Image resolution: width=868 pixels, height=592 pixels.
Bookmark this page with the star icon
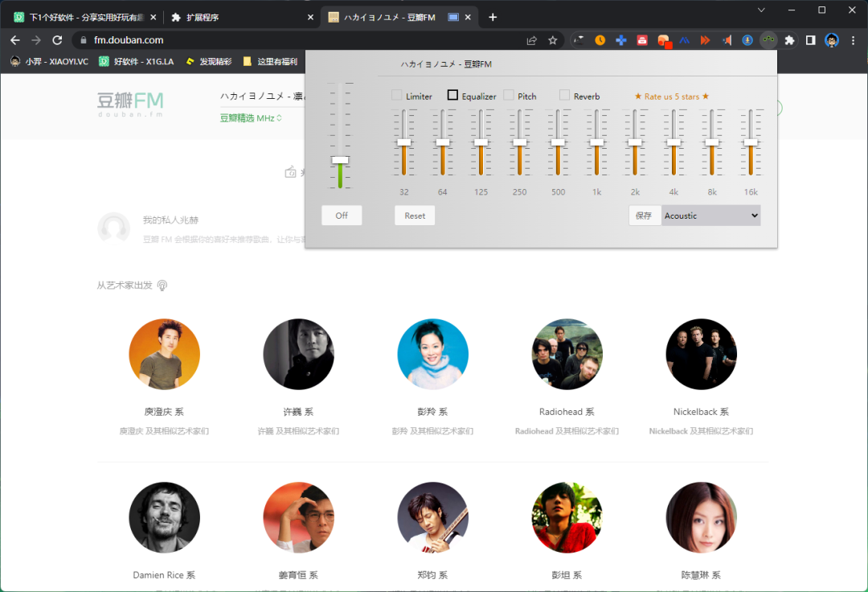(552, 40)
